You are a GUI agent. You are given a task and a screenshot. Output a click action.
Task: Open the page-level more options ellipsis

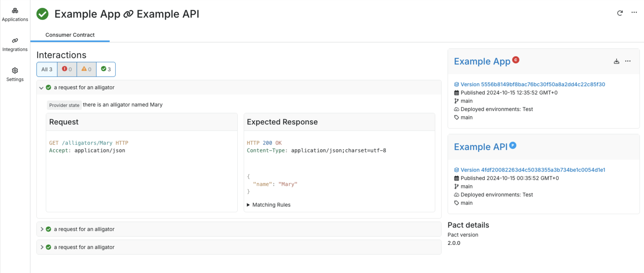tap(634, 13)
